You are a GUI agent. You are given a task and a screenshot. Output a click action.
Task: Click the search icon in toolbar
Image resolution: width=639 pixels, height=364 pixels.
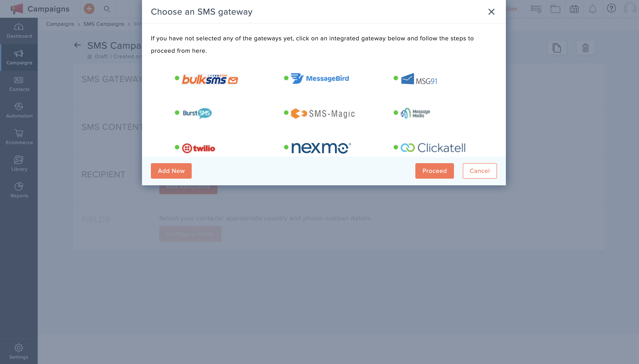107,9
